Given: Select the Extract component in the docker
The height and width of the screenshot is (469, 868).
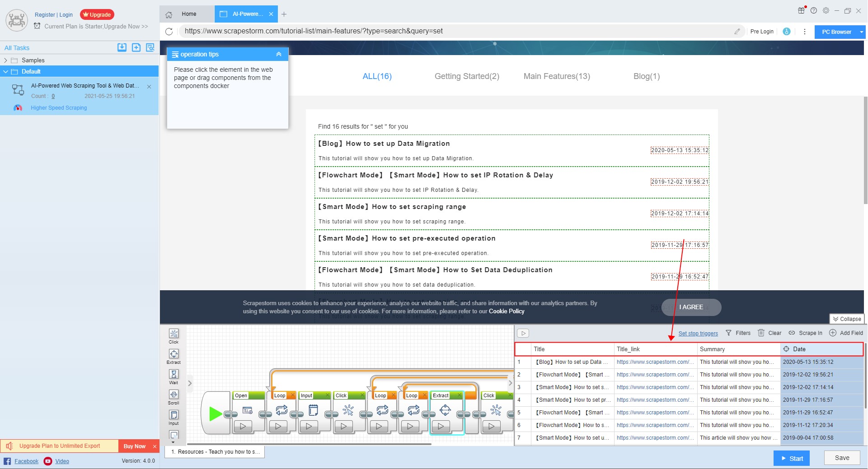Looking at the screenshot, I should point(174,356).
